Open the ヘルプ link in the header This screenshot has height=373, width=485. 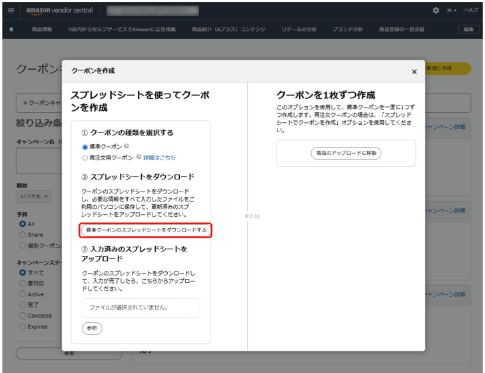pos(471,10)
